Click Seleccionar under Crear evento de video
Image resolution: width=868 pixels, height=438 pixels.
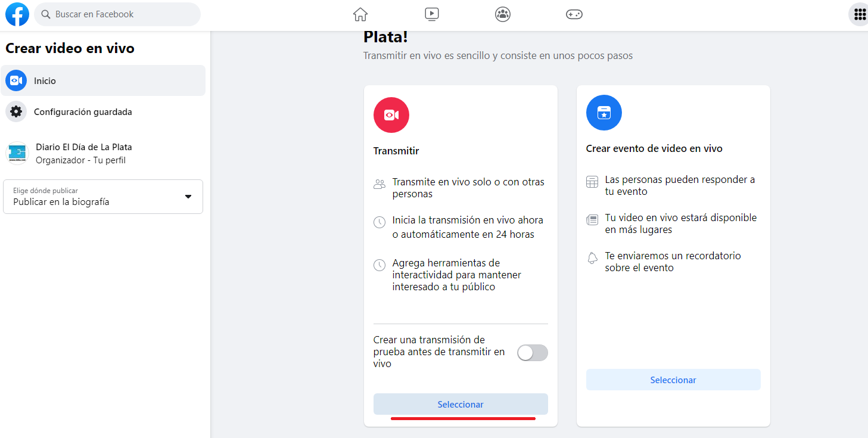coord(673,380)
